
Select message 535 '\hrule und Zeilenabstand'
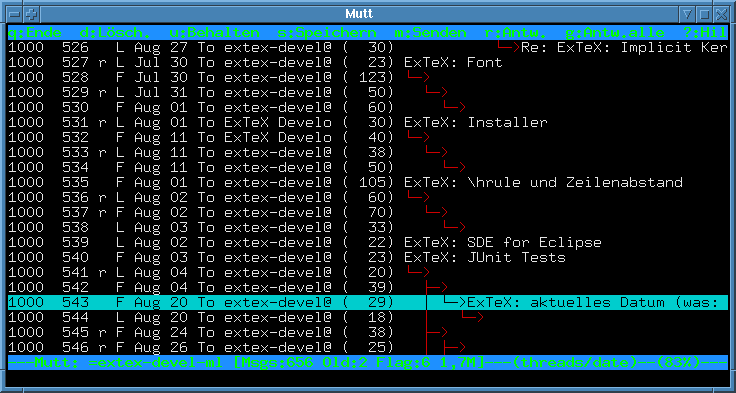click(x=368, y=182)
